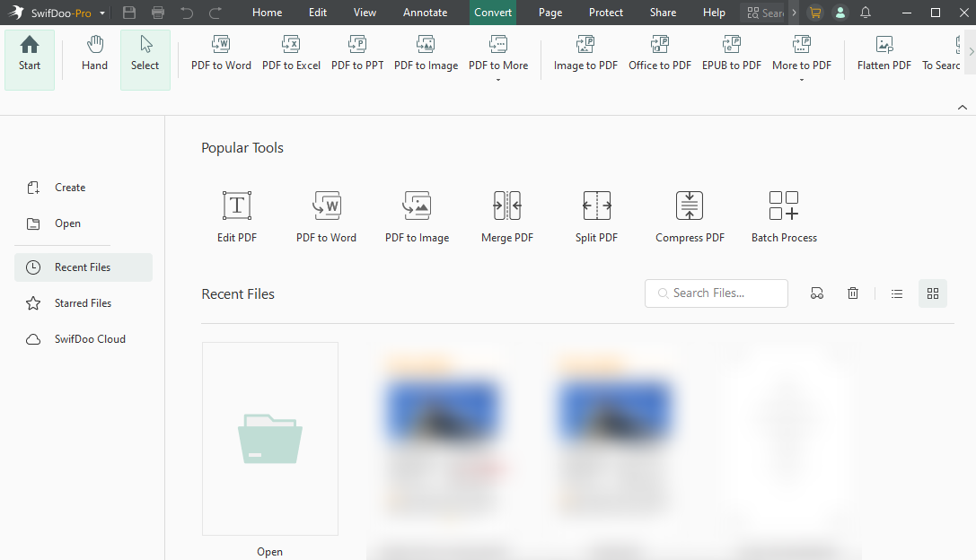Switch recent files to list view

pyautogui.click(x=896, y=293)
